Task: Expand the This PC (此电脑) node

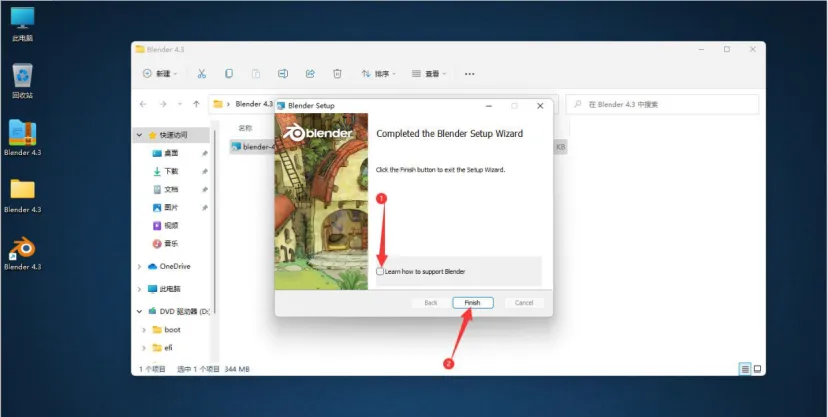Action: [139, 289]
